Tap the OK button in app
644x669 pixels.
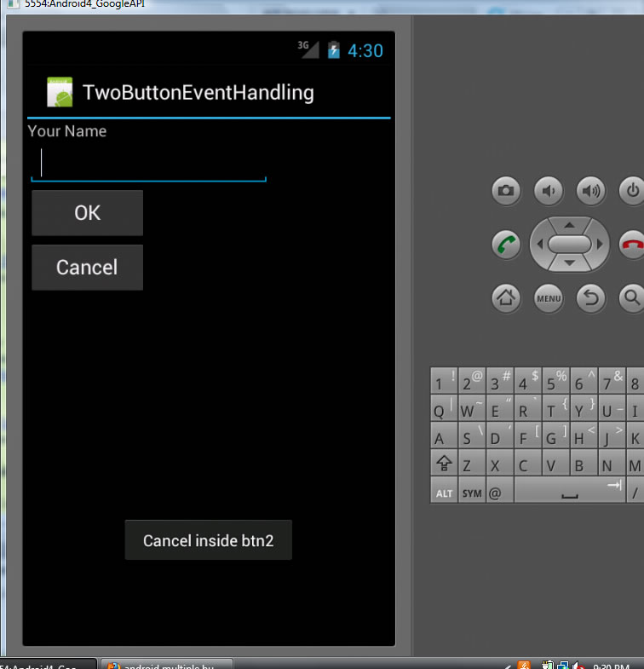(x=87, y=213)
